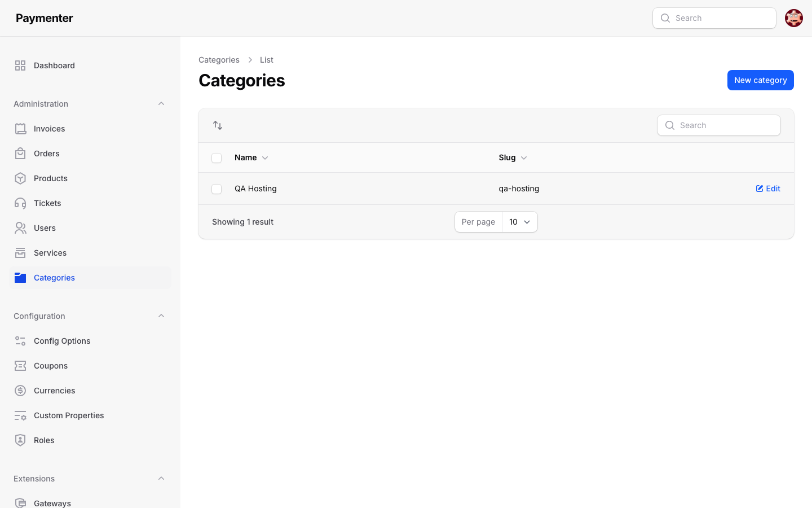Go to the Invoices page
The image size is (812, 508).
pyautogui.click(x=90, y=129)
